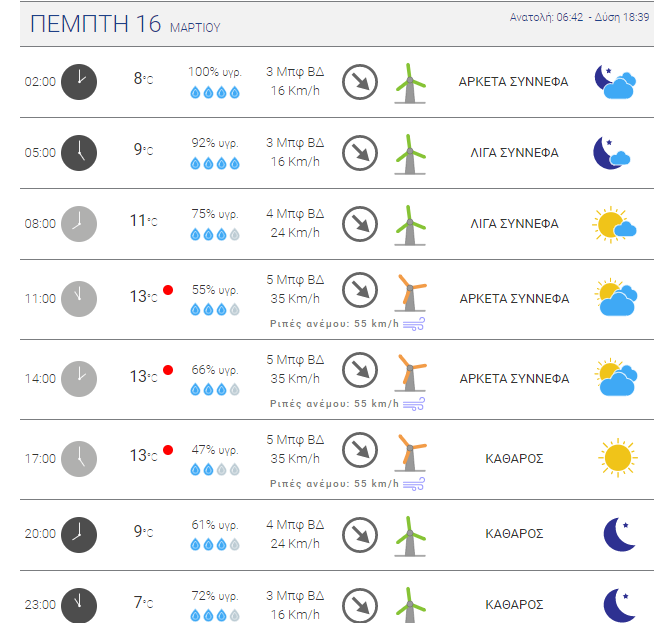Image resolution: width=668 pixels, height=623 pixels.
Task: Click the moon with clouds icon at 02:00
Action: pos(615,82)
